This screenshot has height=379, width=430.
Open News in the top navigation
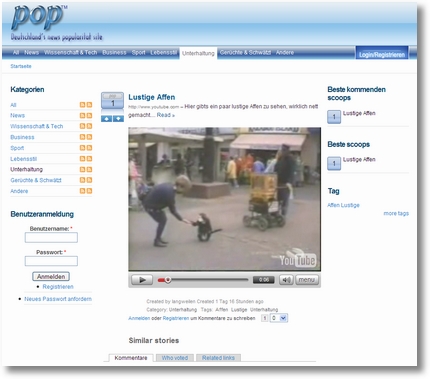click(31, 52)
